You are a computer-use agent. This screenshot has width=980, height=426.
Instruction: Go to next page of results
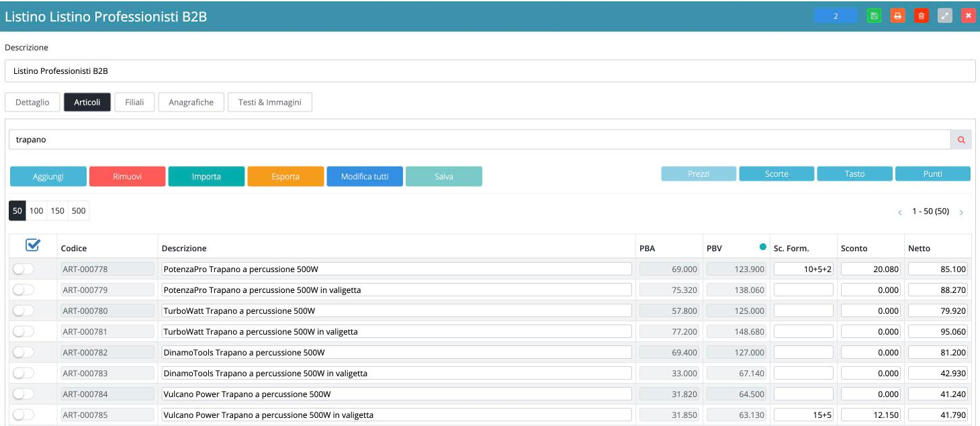tap(961, 212)
